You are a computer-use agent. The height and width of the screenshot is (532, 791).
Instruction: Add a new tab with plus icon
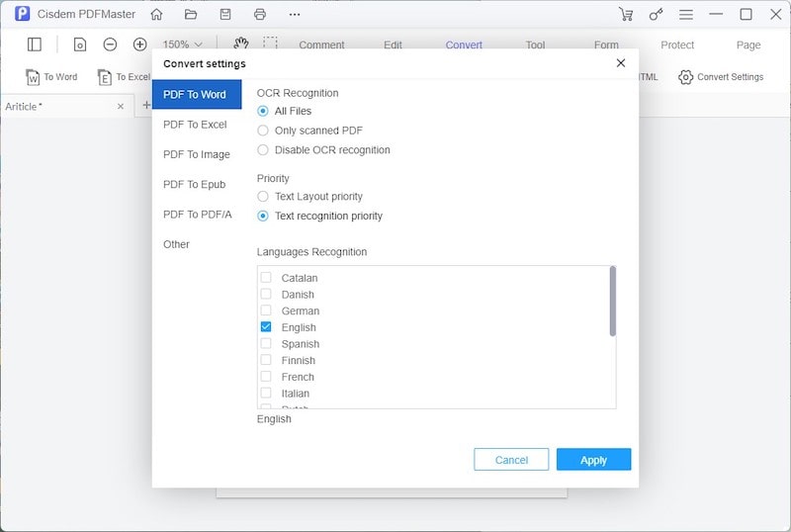coord(146,105)
